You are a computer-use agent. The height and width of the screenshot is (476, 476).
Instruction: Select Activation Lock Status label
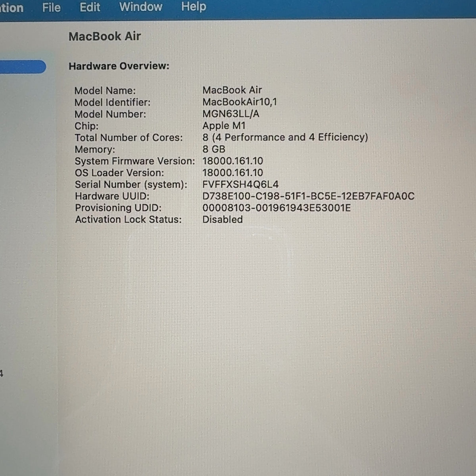[129, 219]
